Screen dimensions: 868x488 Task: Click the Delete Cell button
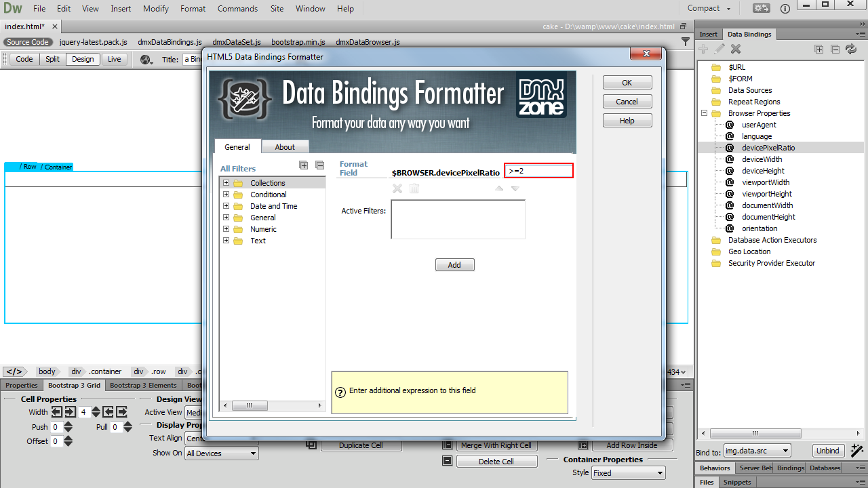[497, 462]
